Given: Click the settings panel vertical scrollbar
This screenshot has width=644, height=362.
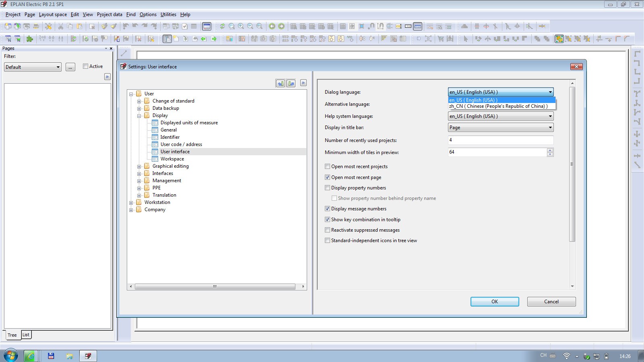Looking at the screenshot, I should coord(572,164).
